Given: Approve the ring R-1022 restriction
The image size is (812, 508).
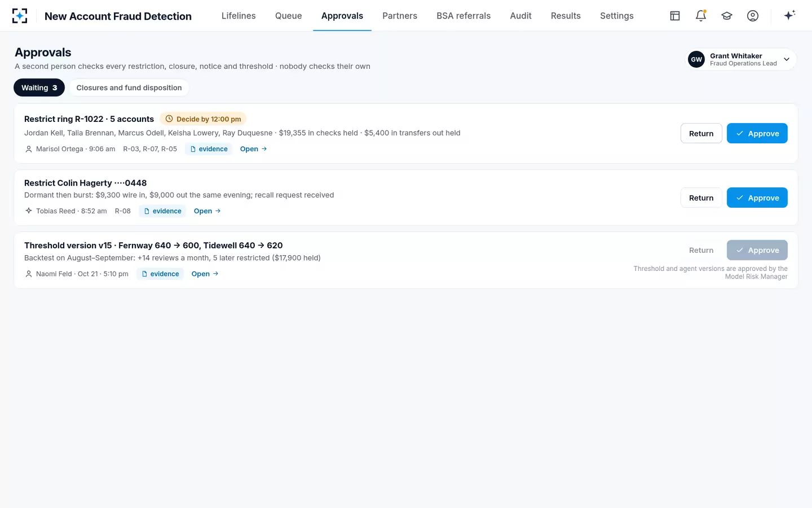Looking at the screenshot, I should pos(757,133).
